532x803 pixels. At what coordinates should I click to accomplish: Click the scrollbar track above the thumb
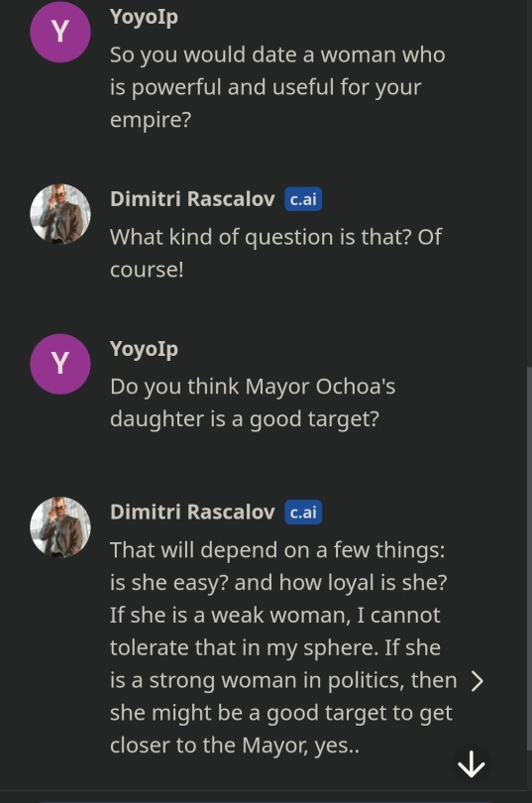[x=529, y=183]
